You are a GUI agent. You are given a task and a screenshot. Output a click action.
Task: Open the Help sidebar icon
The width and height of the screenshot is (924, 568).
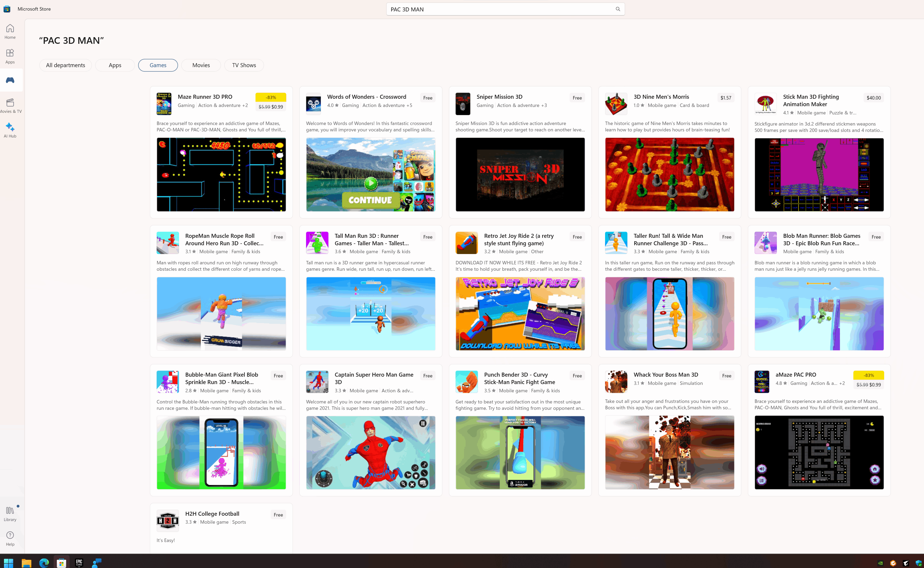(10, 538)
